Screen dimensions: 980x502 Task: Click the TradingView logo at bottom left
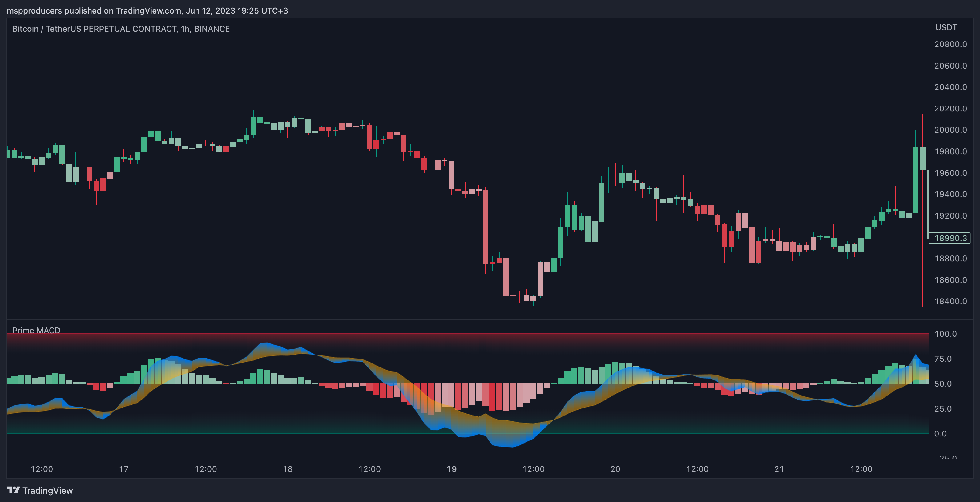40,490
